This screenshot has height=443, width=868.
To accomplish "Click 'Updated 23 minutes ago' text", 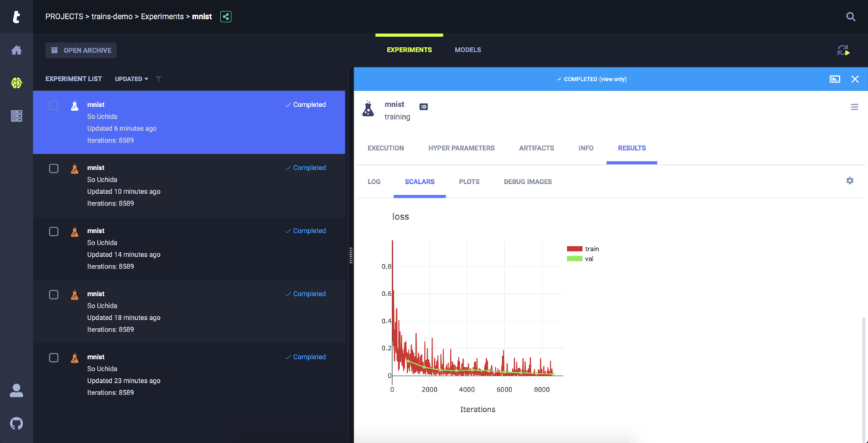I will click(x=124, y=381).
